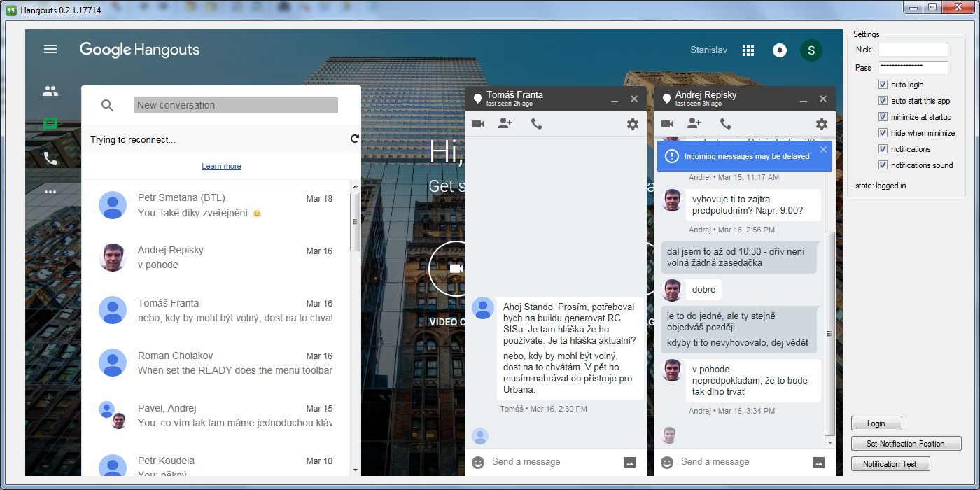Open the hamburger main menu
This screenshot has height=490, width=980.
50,49
